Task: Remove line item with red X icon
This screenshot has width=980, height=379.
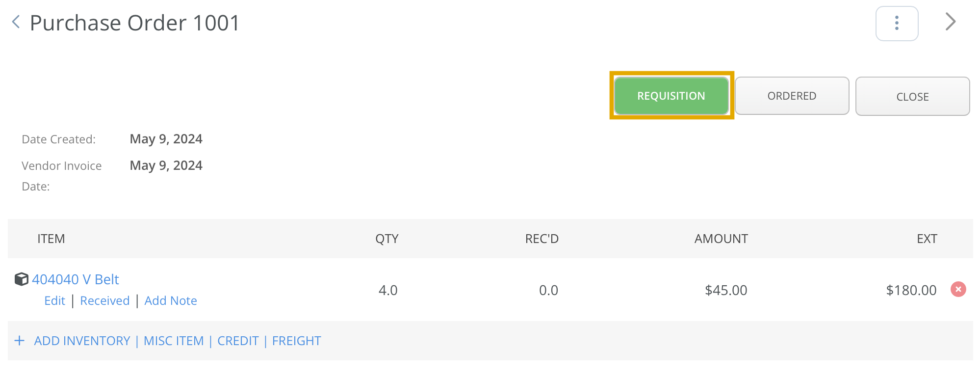Action: click(x=958, y=290)
